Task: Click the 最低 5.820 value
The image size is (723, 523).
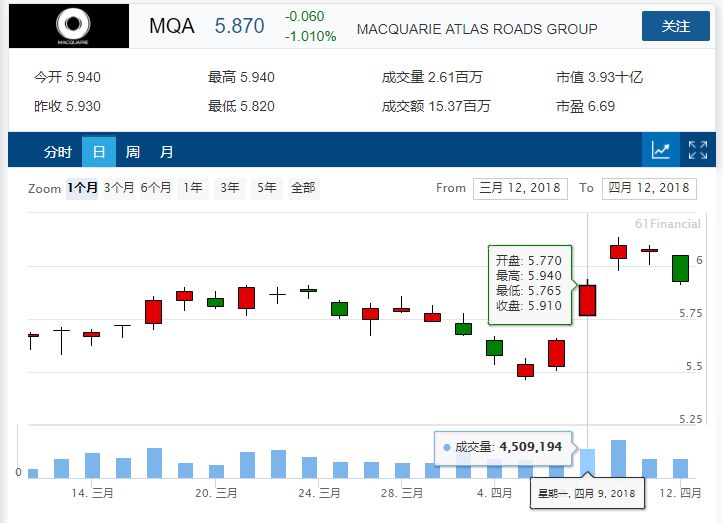Action: [x=241, y=107]
